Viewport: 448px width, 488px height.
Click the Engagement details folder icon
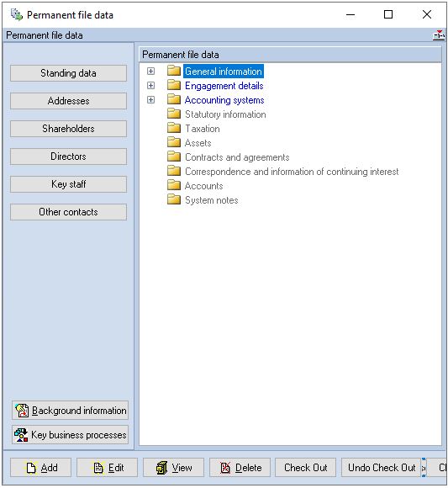[x=174, y=85]
